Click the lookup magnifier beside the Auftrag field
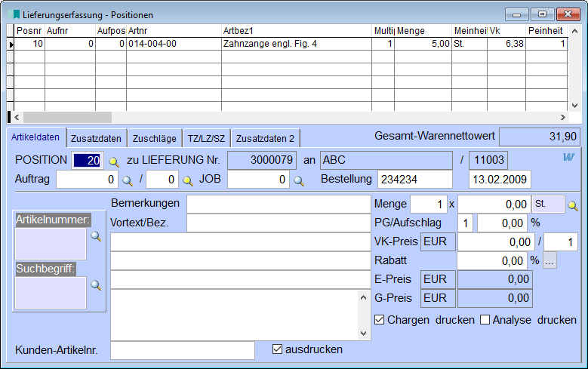The width and height of the screenshot is (588, 369). 127,180
